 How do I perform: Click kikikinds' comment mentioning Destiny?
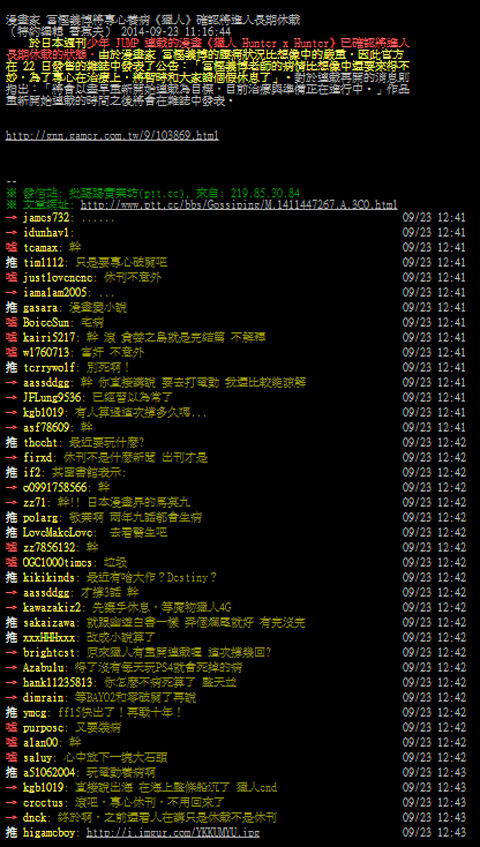point(151,577)
